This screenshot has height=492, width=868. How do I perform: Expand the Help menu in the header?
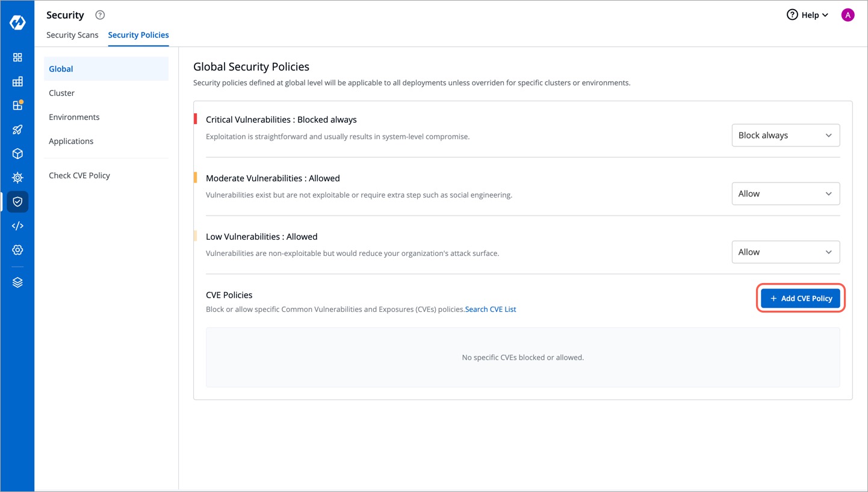pyautogui.click(x=808, y=14)
